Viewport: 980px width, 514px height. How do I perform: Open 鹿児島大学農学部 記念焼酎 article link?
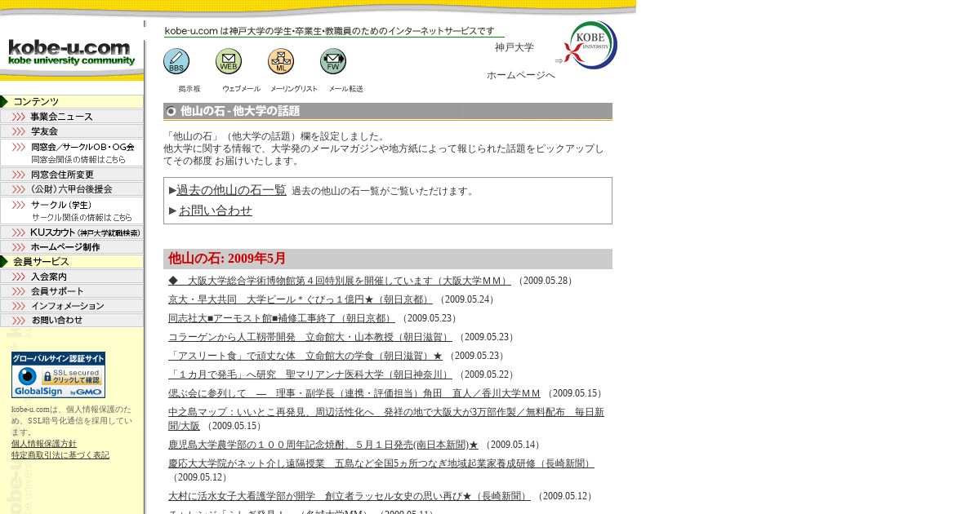323,445
